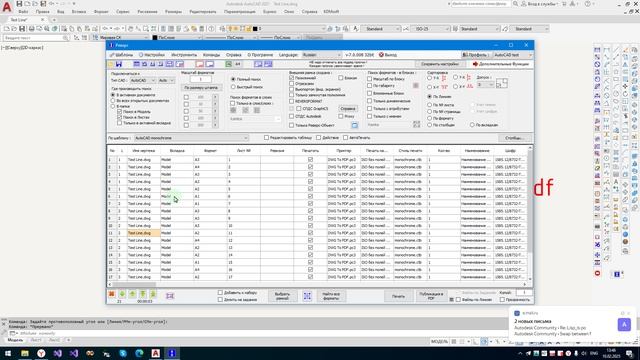Click the Копий count input field
This screenshot has height=360, width=640.
524,293
